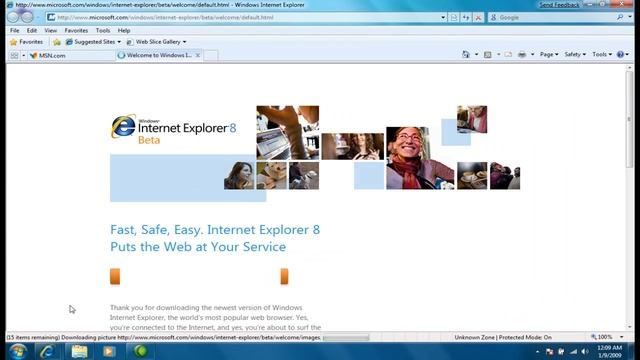The image size is (640, 360).
Task: Click the Internet Explorer 8 Beta logo
Action: (174, 129)
